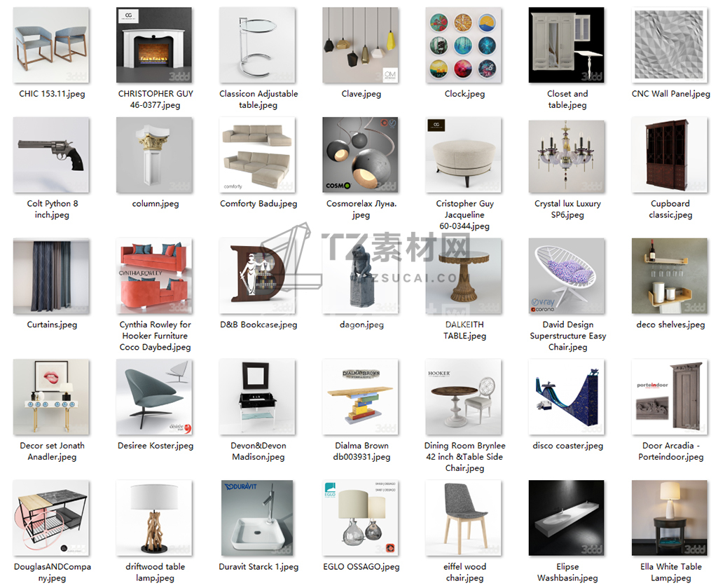The height and width of the screenshot is (588, 725).
Task: Click the deco shelves thumbnail
Action: [x=670, y=276]
